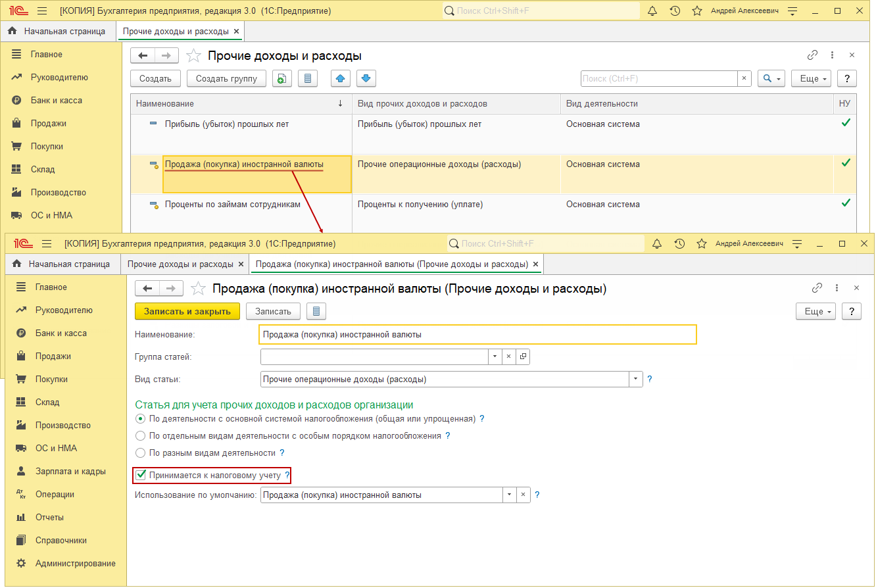Add Прочие доходы и расходы list to favorites

[193, 56]
